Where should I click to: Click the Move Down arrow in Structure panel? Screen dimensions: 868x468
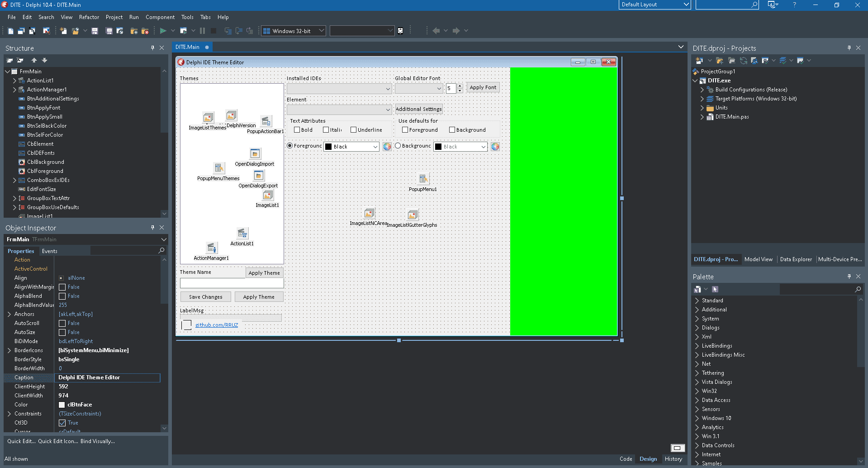click(44, 60)
